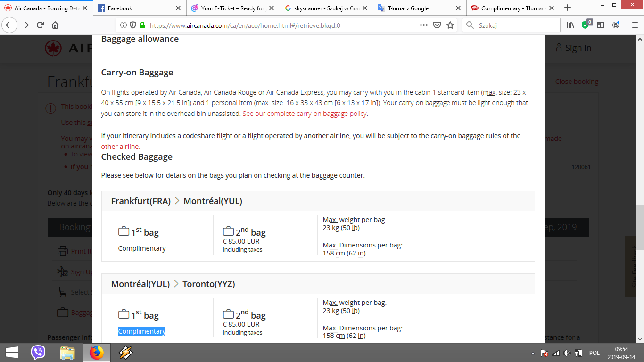Open Viber from the taskbar

pyautogui.click(x=38, y=353)
